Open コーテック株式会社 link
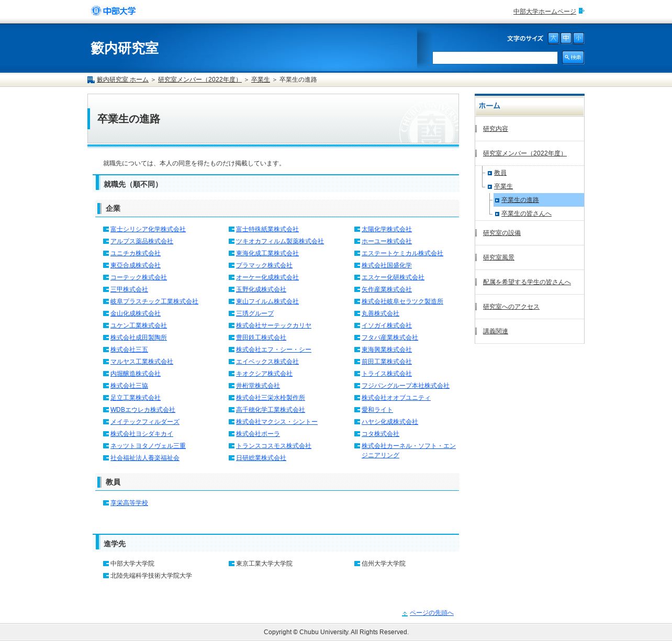Image resolution: width=672 pixels, height=641 pixels. click(139, 277)
